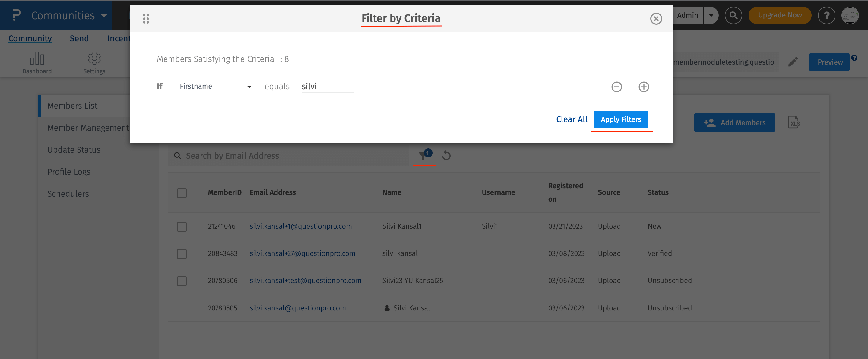Check the box for member 21241046
The image size is (868, 359).
pyautogui.click(x=182, y=227)
